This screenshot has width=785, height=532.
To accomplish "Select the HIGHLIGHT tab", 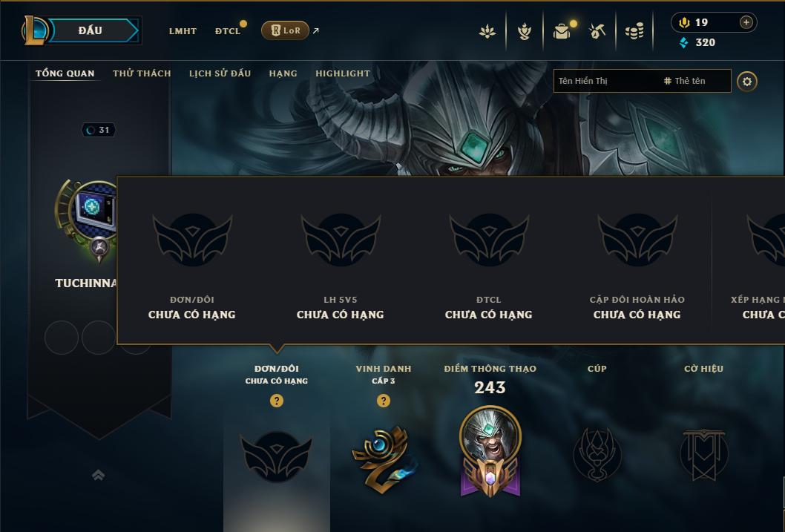I will (343, 73).
